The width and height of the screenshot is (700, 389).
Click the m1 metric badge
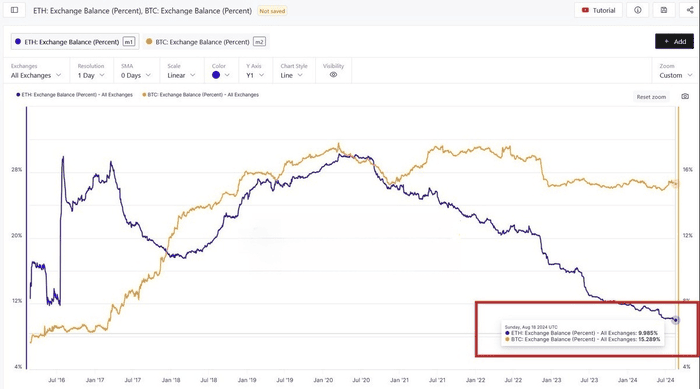coord(129,42)
